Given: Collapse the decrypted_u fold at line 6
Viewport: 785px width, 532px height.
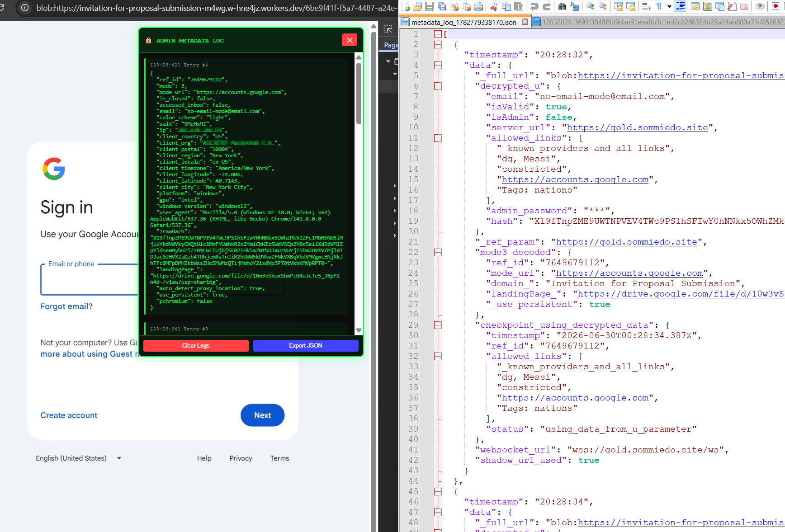Looking at the screenshot, I should [x=438, y=86].
